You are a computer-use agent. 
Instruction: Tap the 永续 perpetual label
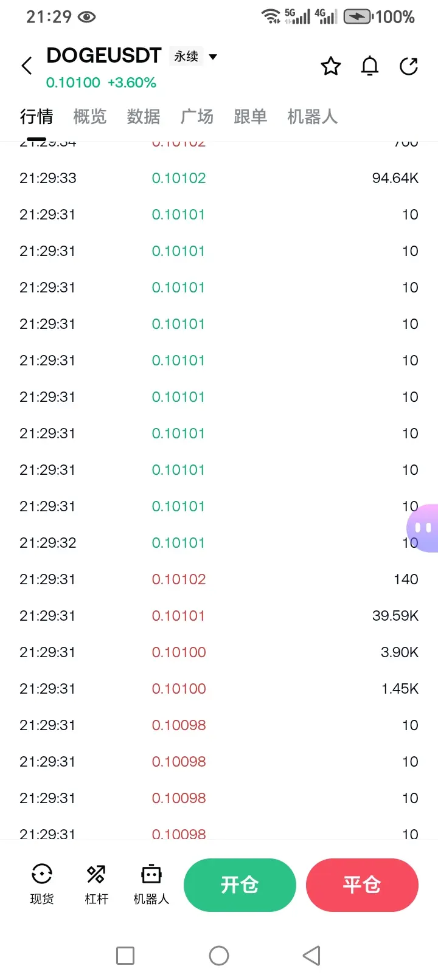(x=186, y=57)
